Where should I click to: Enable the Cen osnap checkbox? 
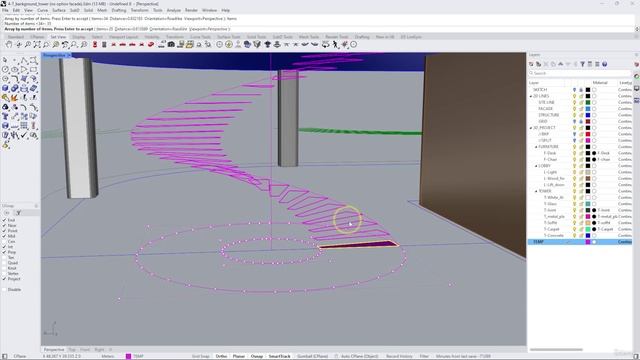pos(4,241)
